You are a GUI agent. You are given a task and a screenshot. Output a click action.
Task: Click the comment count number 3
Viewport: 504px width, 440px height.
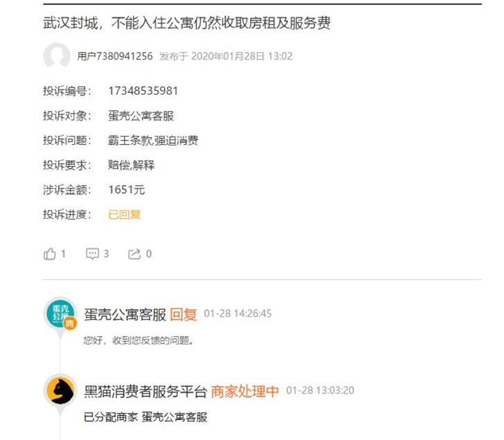pyautogui.click(x=106, y=254)
